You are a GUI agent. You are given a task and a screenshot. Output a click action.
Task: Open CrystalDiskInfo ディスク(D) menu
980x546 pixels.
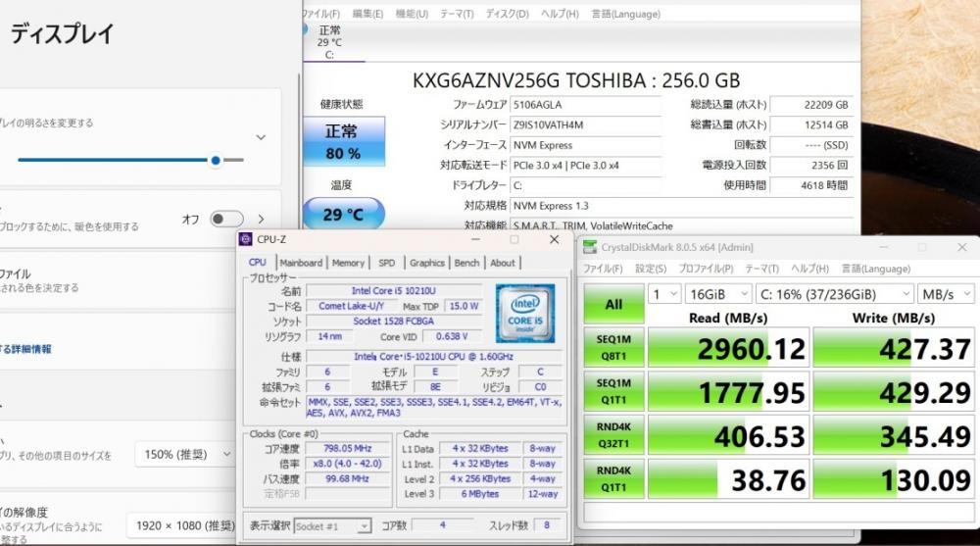click(x=507, y=14)
